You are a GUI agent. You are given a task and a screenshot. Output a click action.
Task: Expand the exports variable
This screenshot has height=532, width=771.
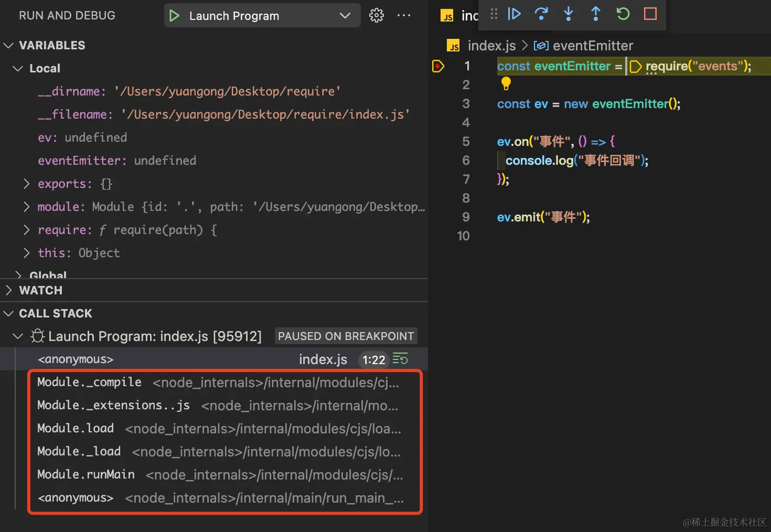[x=27, y=184]
